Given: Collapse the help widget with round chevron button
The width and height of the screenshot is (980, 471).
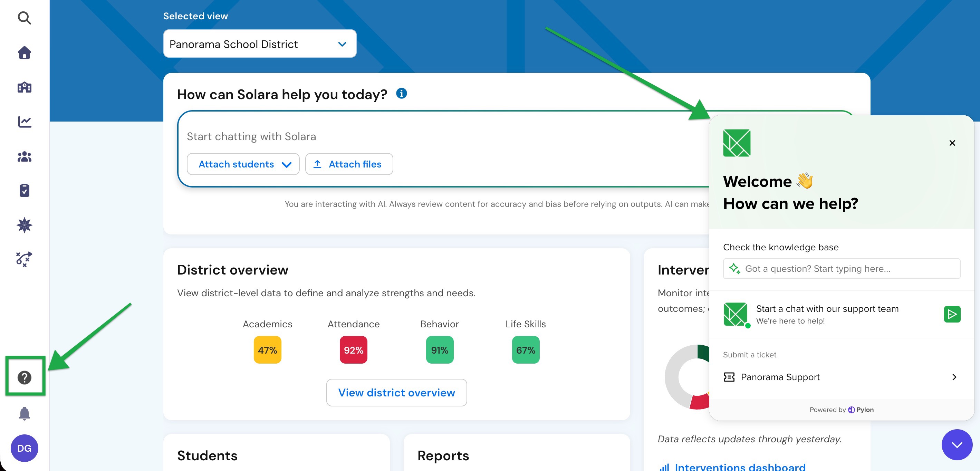Looking at the screenshot, I should coord(957,444).
